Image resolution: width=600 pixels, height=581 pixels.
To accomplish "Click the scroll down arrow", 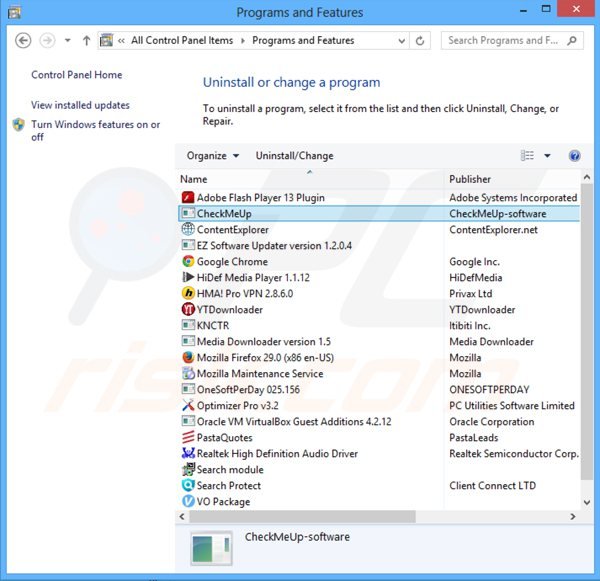I will coord(587,503).
